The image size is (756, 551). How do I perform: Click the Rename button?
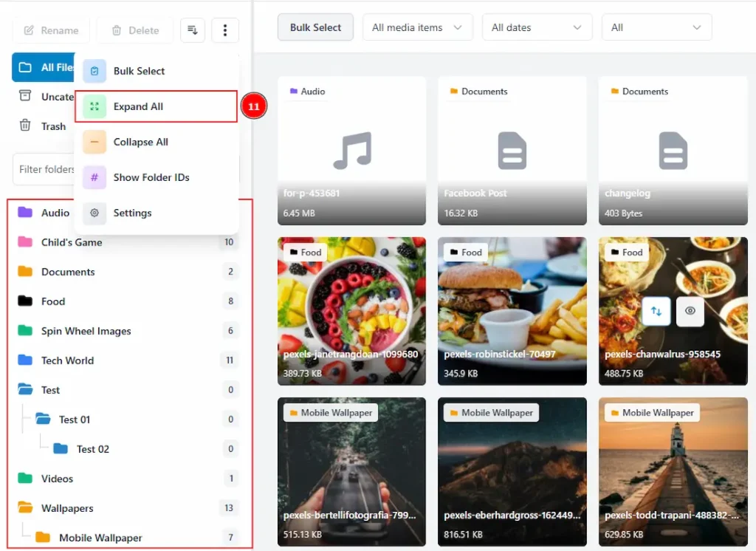(x=51, y=30)
